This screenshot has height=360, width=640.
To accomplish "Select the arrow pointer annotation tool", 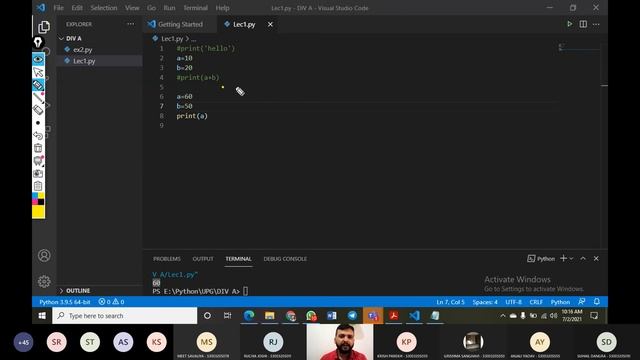I will tap(38, 72).
